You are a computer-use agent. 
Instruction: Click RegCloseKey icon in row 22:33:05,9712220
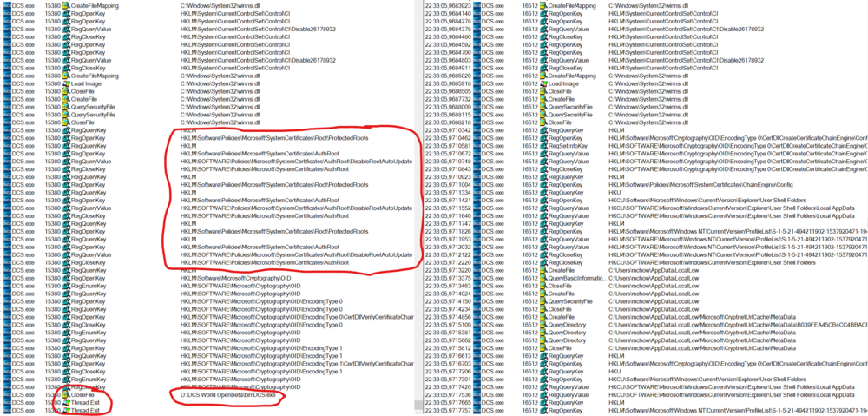point(543,262)
